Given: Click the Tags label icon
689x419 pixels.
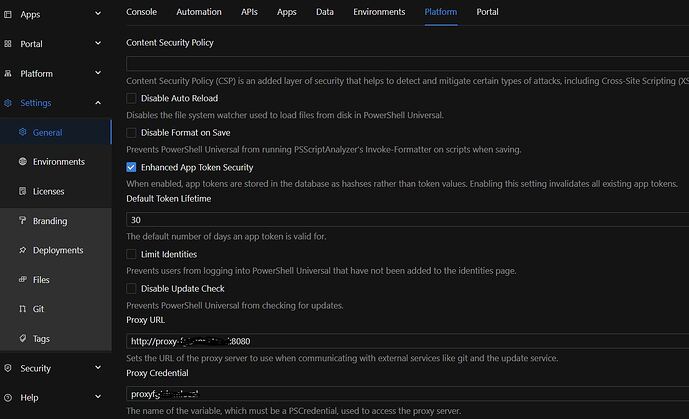Looking at the screenshot, I should tap(22, 338).
